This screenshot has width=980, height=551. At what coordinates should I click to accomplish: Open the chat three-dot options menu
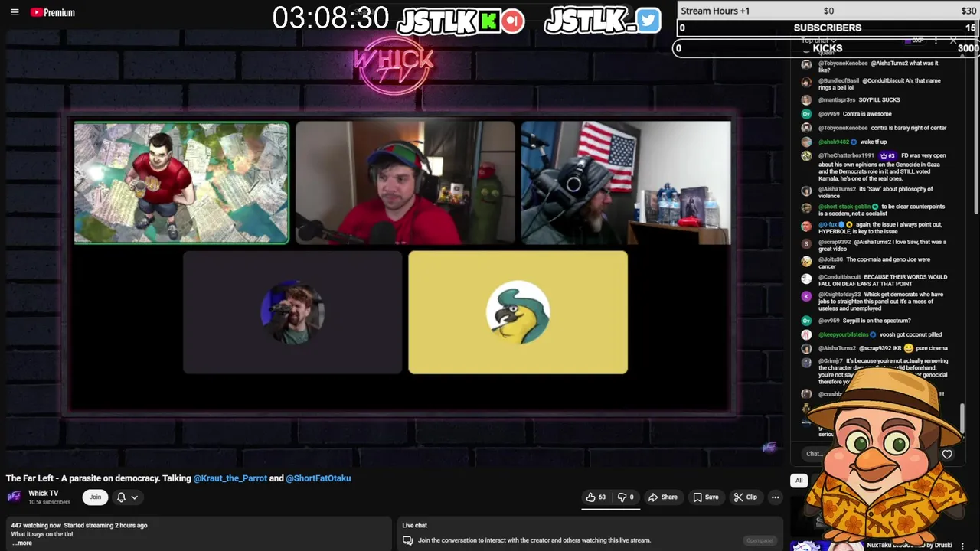pyautogui.click(x=936, y=41)
